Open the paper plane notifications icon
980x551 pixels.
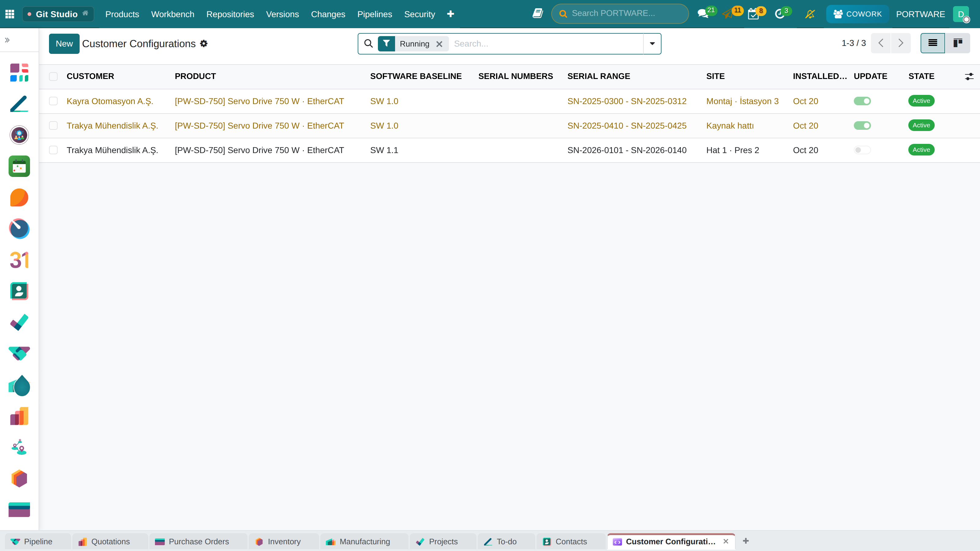[x=728, y=14]
